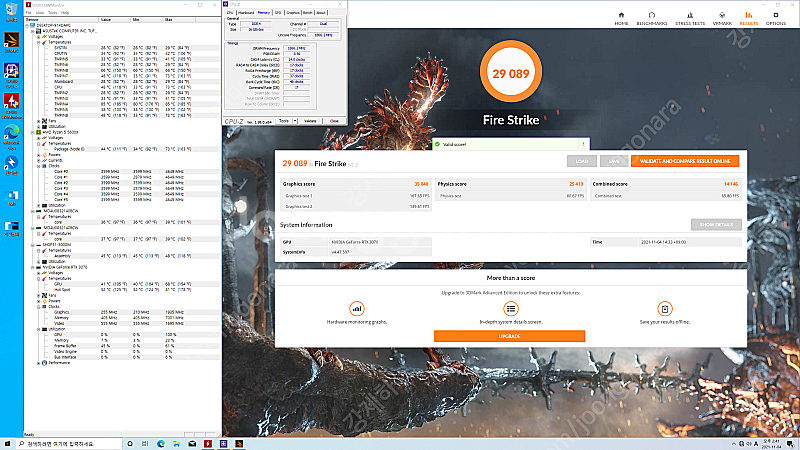Click the Validate button in CPU-Z

pos(310,121)
